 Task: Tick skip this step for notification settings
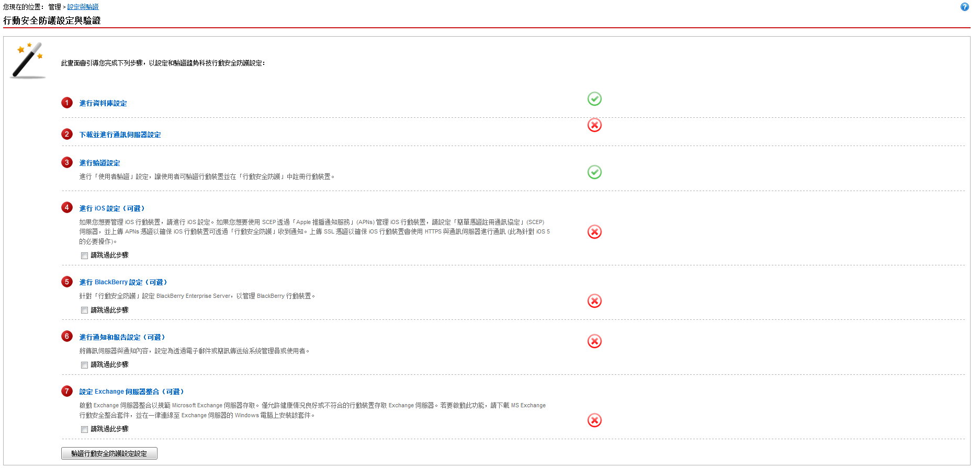pyautogui.click(x=84, y=365)
